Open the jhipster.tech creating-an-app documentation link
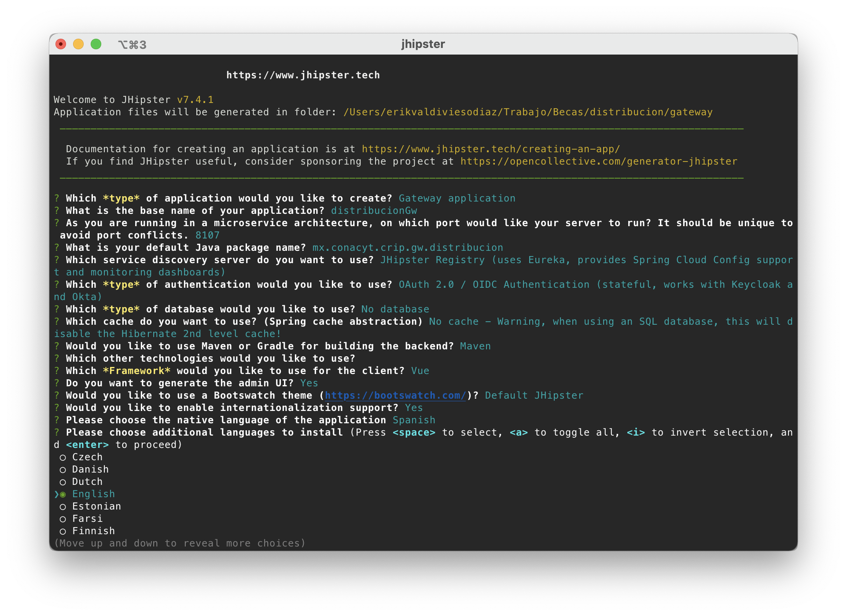This screenshot has height=616, width=847. click(x=491, y=149)
